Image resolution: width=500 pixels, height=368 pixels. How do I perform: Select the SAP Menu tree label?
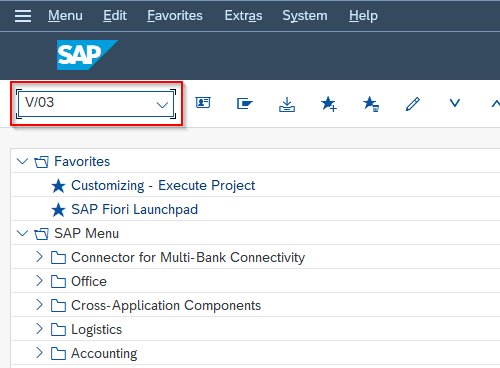[x=87, y=234]
